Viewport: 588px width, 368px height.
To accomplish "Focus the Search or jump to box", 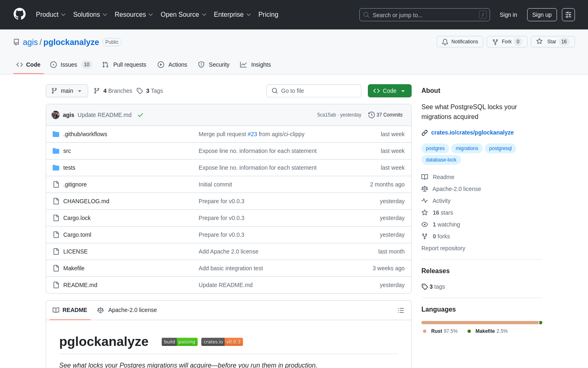I will pos(425,15).
